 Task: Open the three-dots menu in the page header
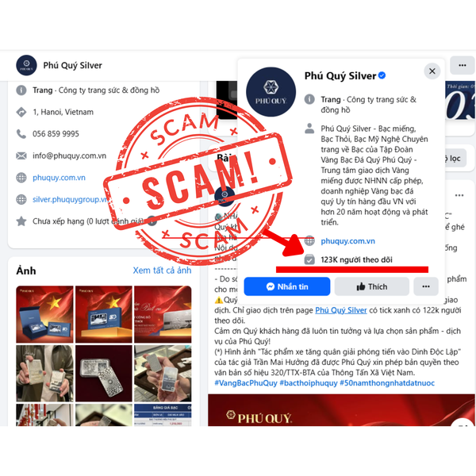click(462, 65)
